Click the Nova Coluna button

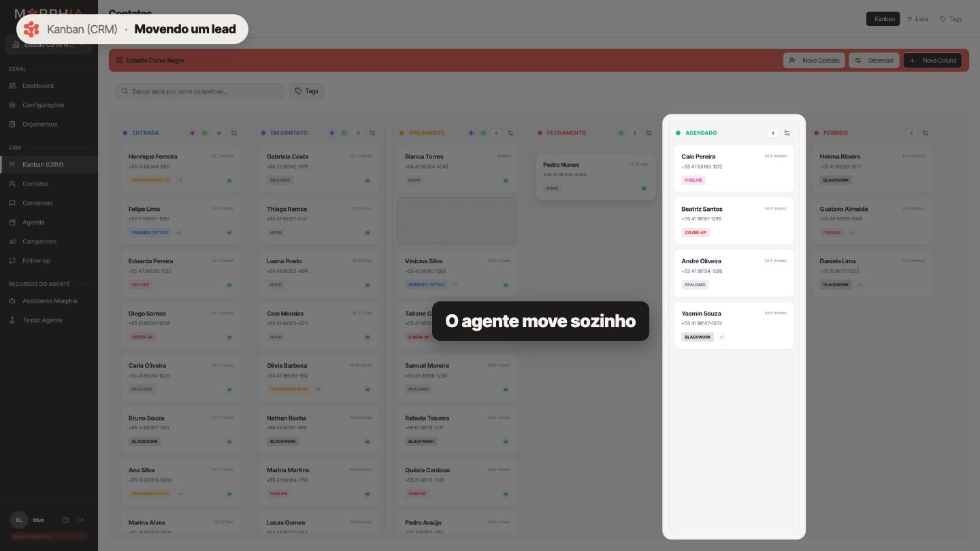click(x=932, y=61)
